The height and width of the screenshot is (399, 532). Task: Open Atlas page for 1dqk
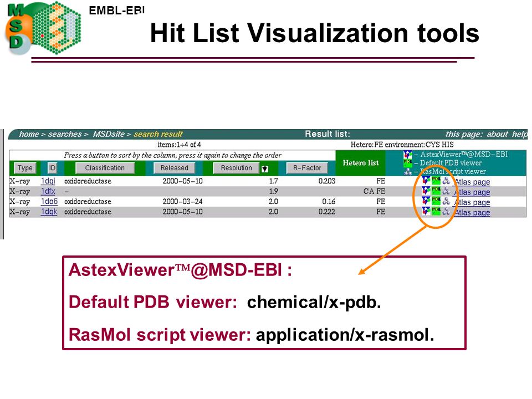click(x=472, y=212)
